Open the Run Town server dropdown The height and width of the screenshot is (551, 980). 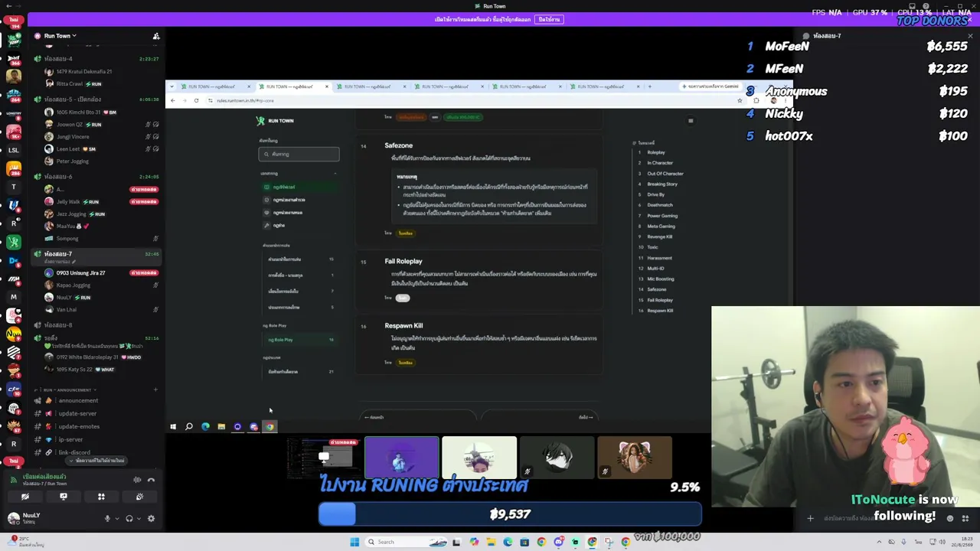[60, 36]
